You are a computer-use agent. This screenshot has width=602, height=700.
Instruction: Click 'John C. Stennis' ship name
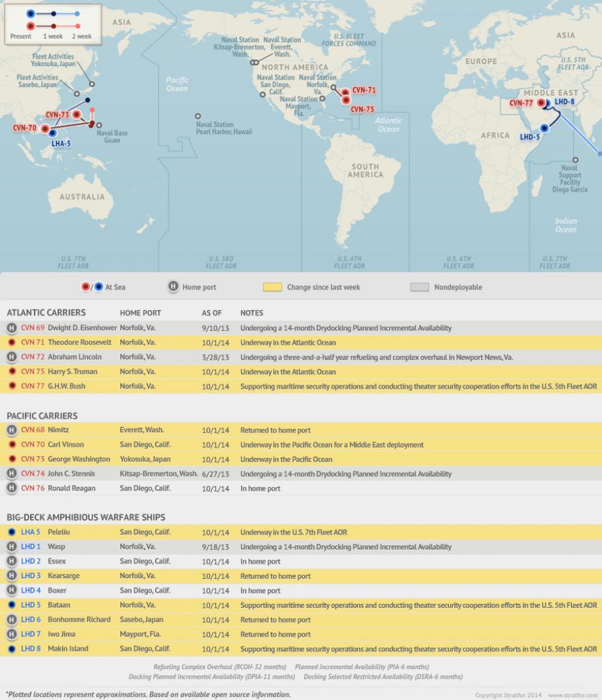71,474
